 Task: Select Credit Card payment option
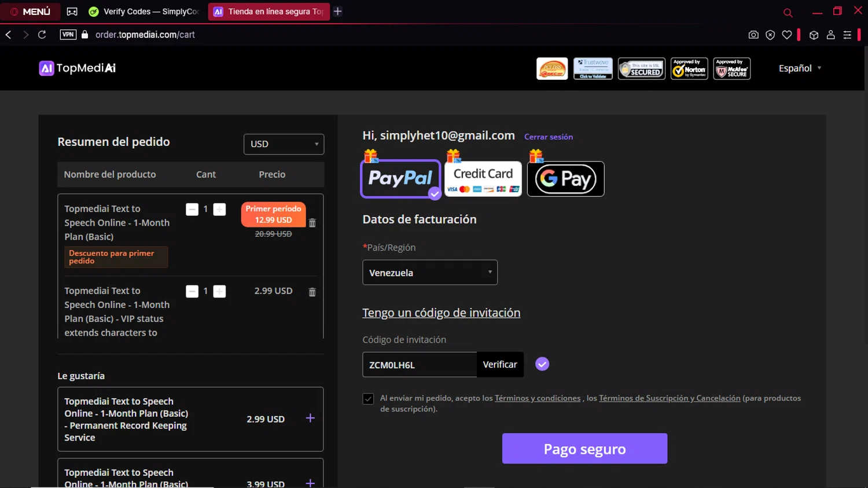click(483, 179)
